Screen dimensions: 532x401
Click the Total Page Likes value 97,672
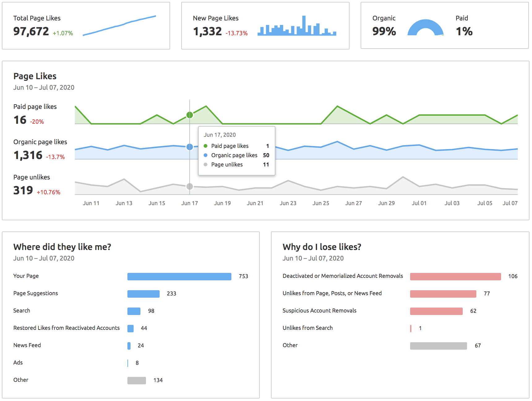click(31, 31)
